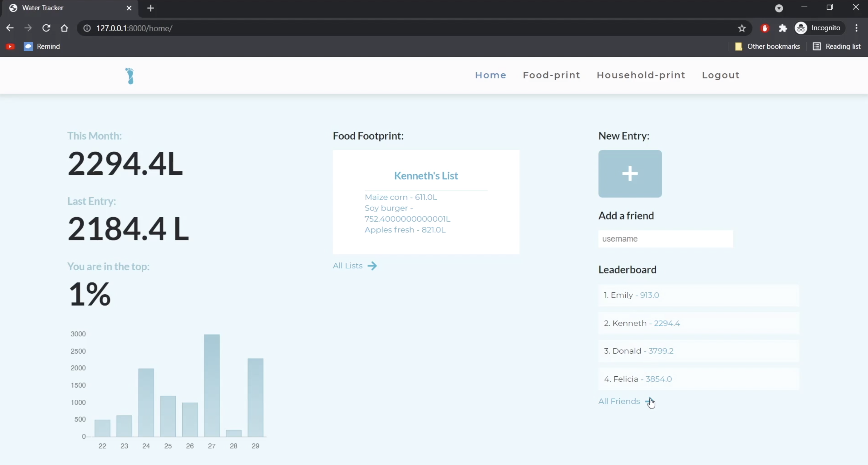Screen dimensions: 868x465
Task: Go to the Household-print page
Action: click(x=641, y=75)
